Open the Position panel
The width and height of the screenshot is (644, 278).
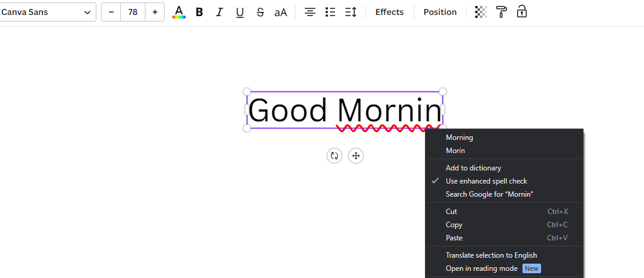tap(440, 13)
